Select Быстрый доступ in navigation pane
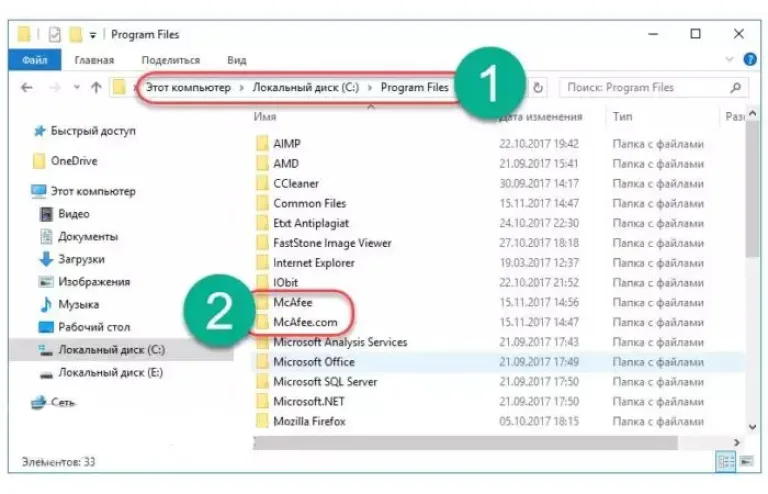This screenshot has height=494, width=768. (x=93, y=131)
